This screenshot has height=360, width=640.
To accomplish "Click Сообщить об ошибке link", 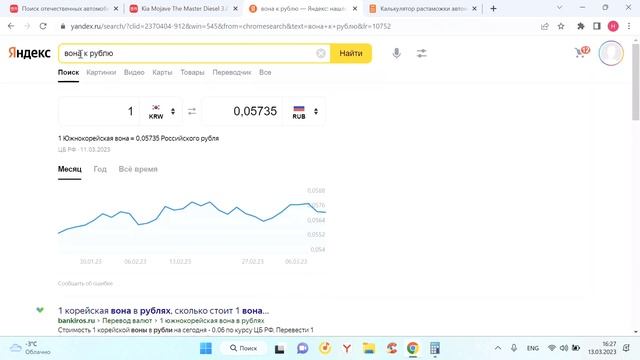I will click(85, 283).
